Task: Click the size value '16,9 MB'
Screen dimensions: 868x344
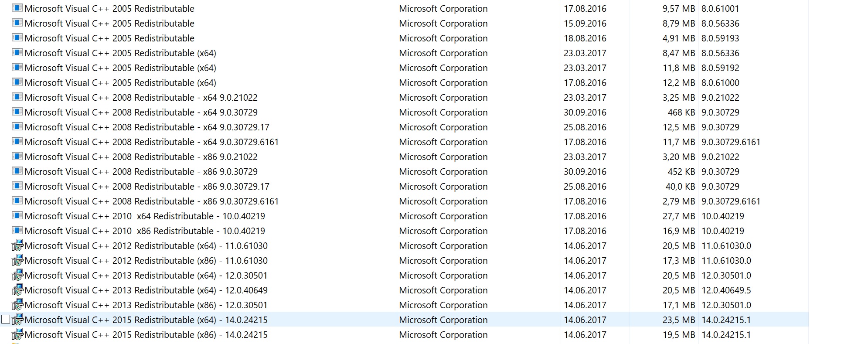Action: tap(679, 231)
